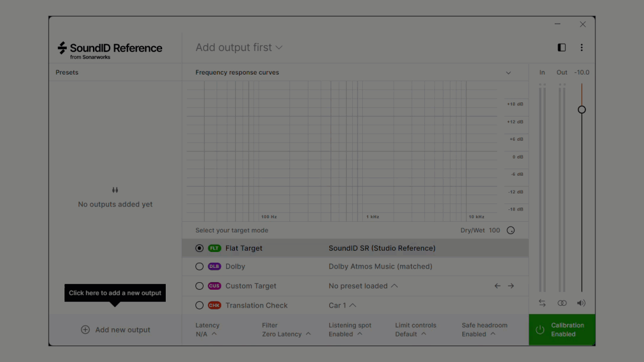Viewport: 644px width, 362px height.
Task: Click the '0 dB' axis label
Action: 518,157
